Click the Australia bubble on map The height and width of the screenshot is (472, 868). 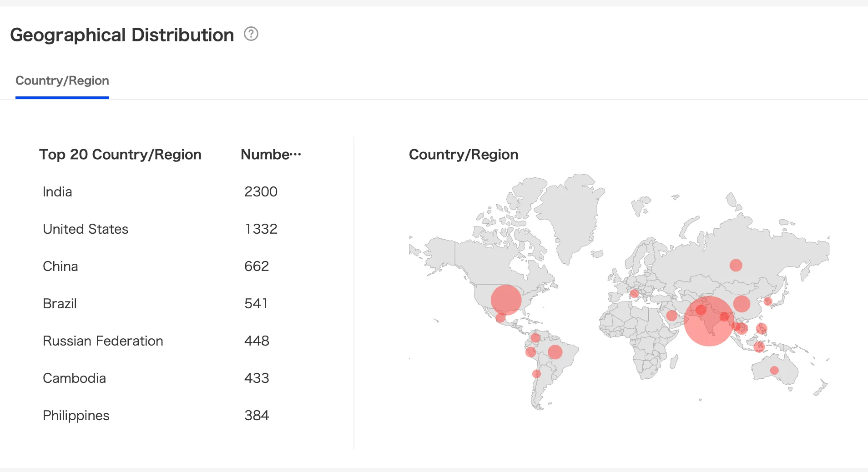point(774,370)
